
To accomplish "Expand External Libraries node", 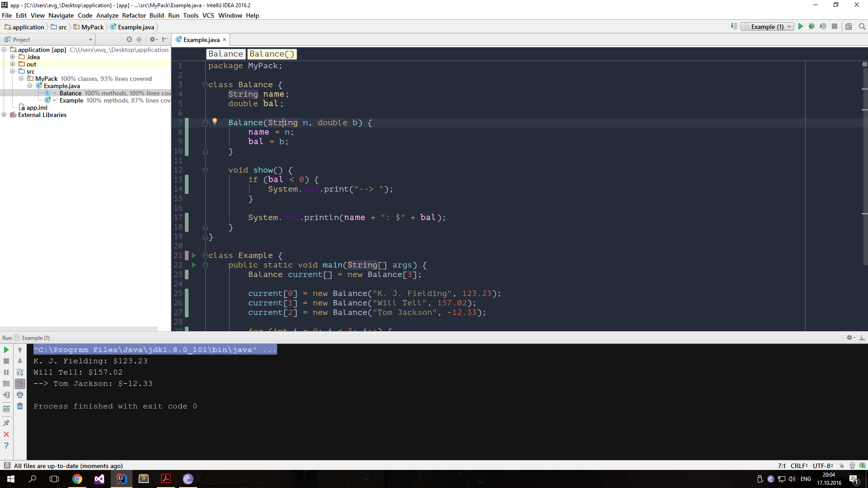I will [4, 115].
